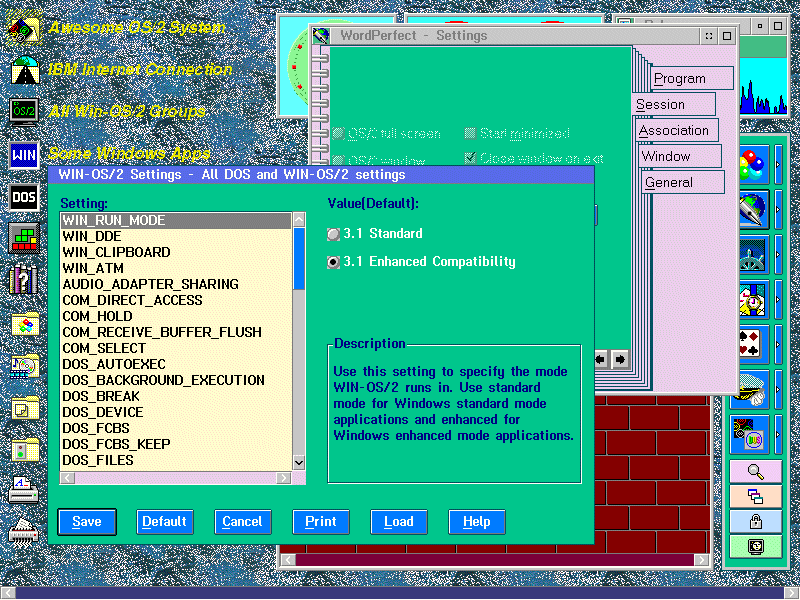Screen dimensions: 800x600
Task: Click the Setting list scrollbar thumb
Action: tap(299, 259)
